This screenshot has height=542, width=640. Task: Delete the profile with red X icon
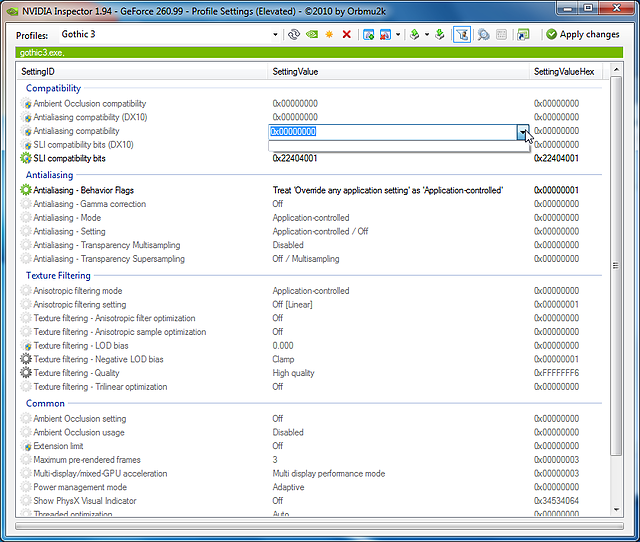click(x=346, y=34)
